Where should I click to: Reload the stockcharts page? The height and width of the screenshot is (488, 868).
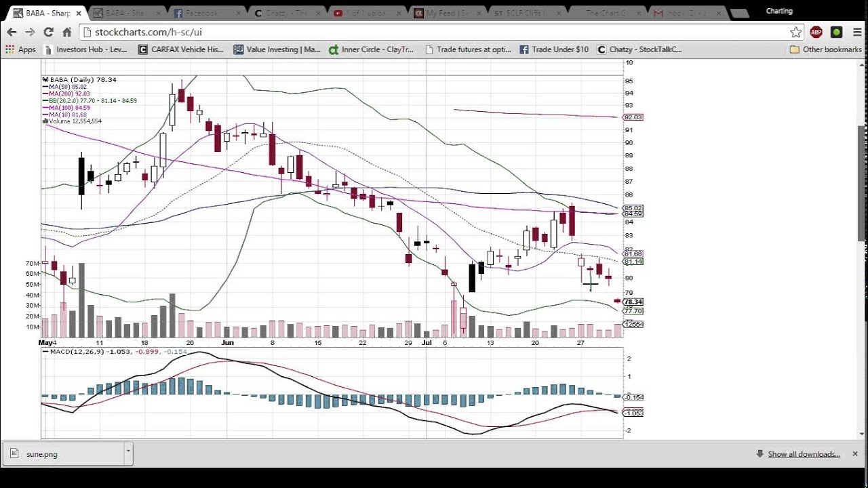(x=48, y=32)
